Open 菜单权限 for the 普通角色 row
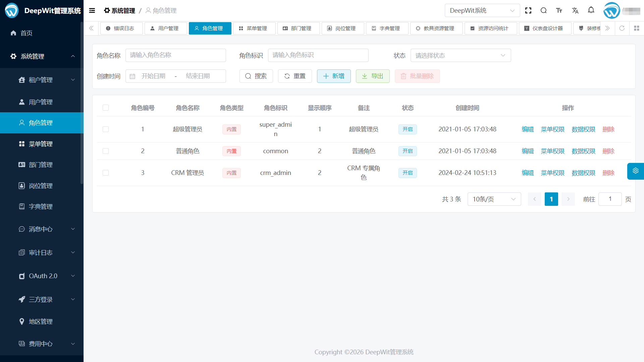Viewport: 644px width, 362px height. [552, 151]
